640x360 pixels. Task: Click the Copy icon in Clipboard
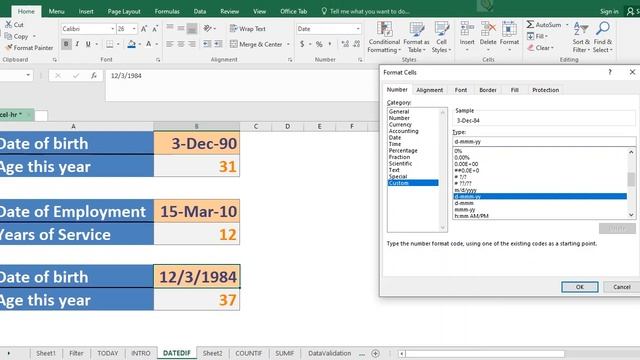tap(8, 36)
